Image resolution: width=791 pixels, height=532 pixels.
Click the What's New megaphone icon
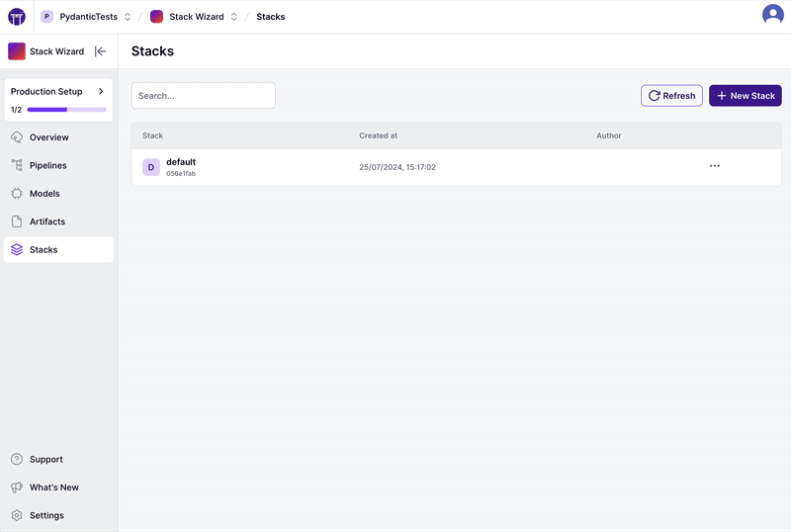17,488
